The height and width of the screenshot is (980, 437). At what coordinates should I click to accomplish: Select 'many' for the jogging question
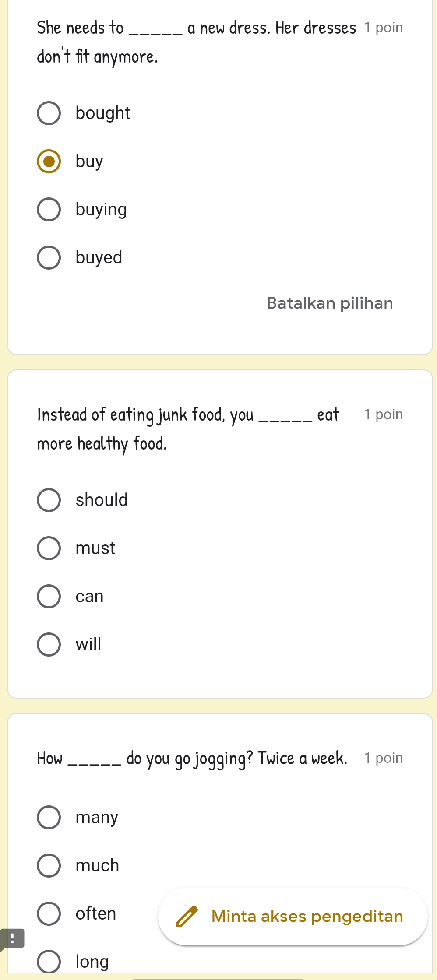pos(49,817)
